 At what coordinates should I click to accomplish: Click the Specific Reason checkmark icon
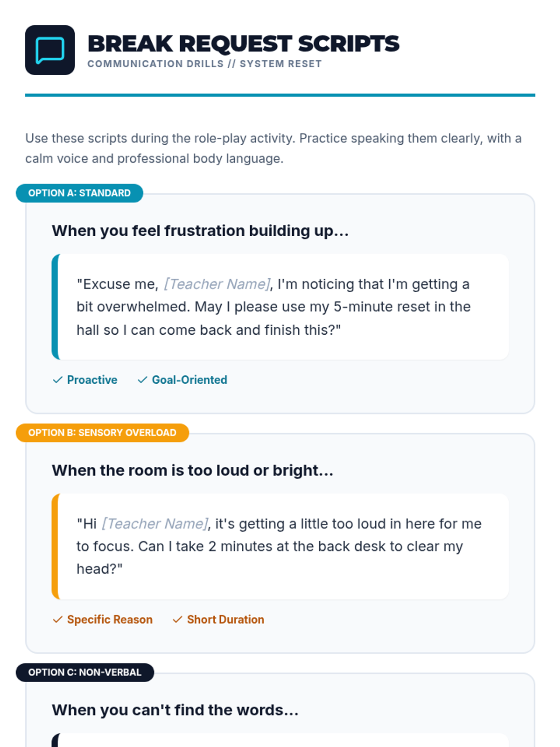tap(57, 620)
